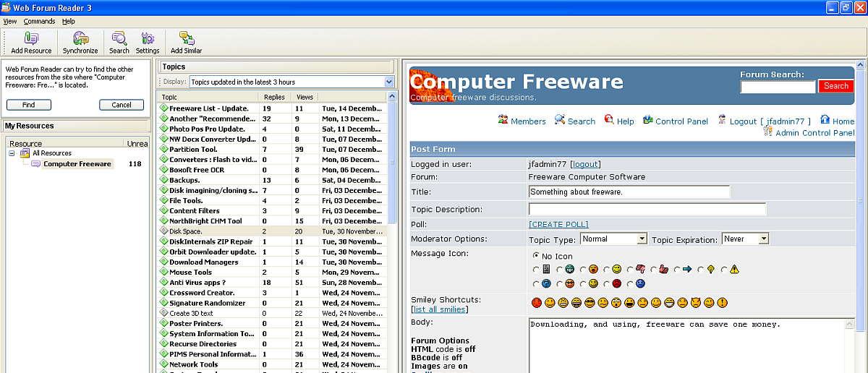The width and height of the screenshot is (868, 373).
Task: Open the Commands menu
Action: pos(39,21)
